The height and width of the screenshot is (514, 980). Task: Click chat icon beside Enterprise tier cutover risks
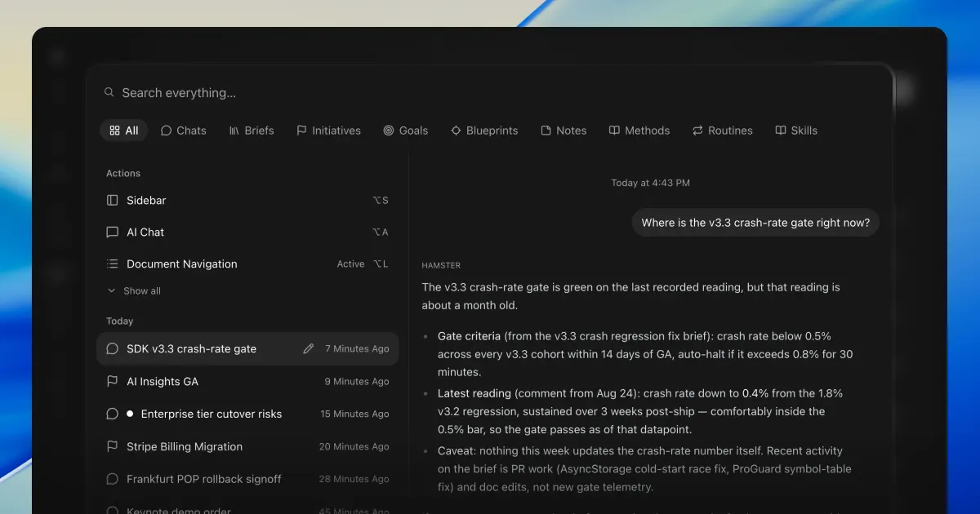(113, 414)
